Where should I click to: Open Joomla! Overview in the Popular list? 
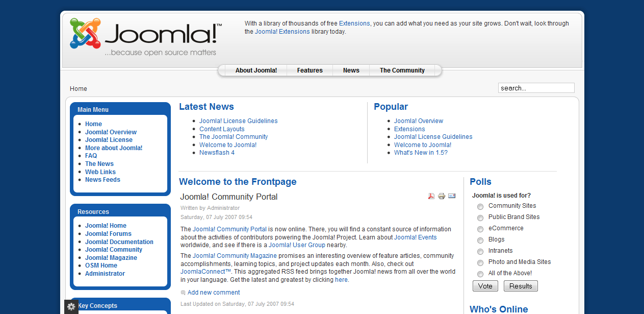coord(419,121)
